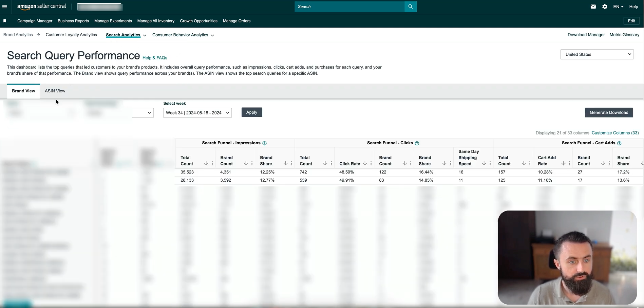Open Clicks Brand Count column options menu
Screen dimensions: 644x308
point(411,164)
